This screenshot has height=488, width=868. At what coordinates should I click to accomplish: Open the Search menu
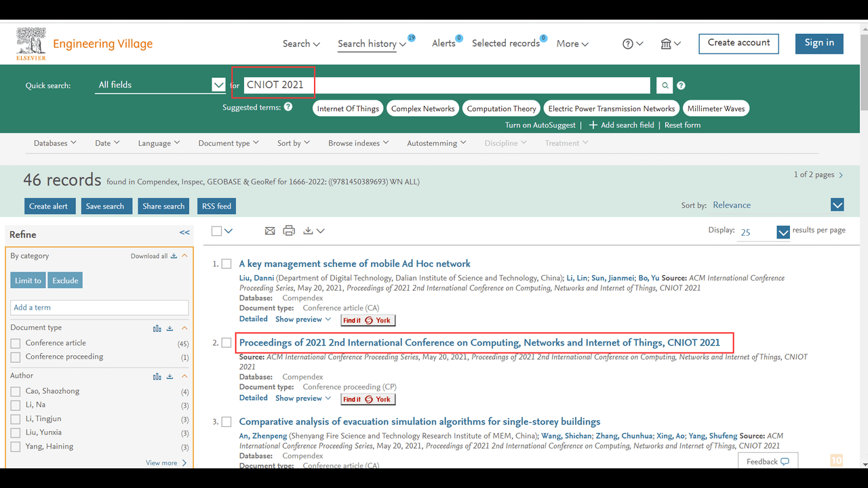point(301,43)
